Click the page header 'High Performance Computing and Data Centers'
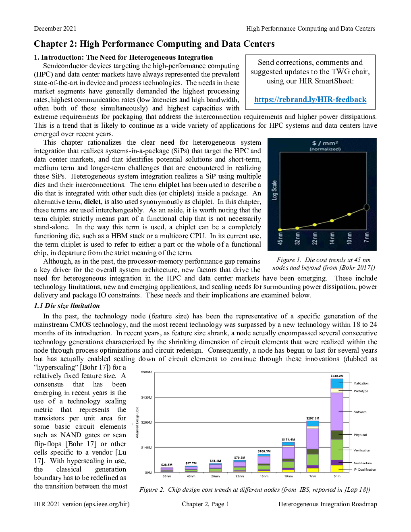Image resolution: width=411 pixels, height=532 pixels. coord(311,29)
